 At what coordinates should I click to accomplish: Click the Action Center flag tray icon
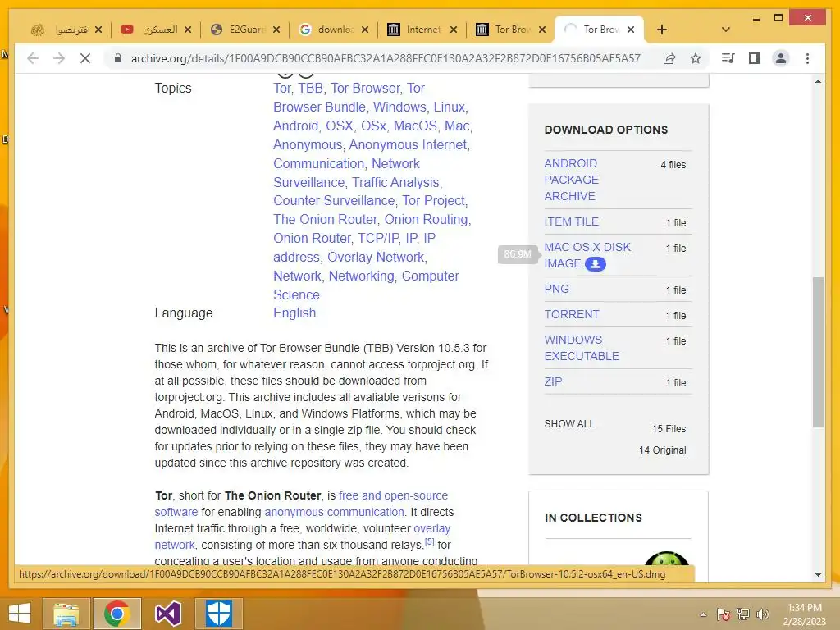[x=724, y=614]
